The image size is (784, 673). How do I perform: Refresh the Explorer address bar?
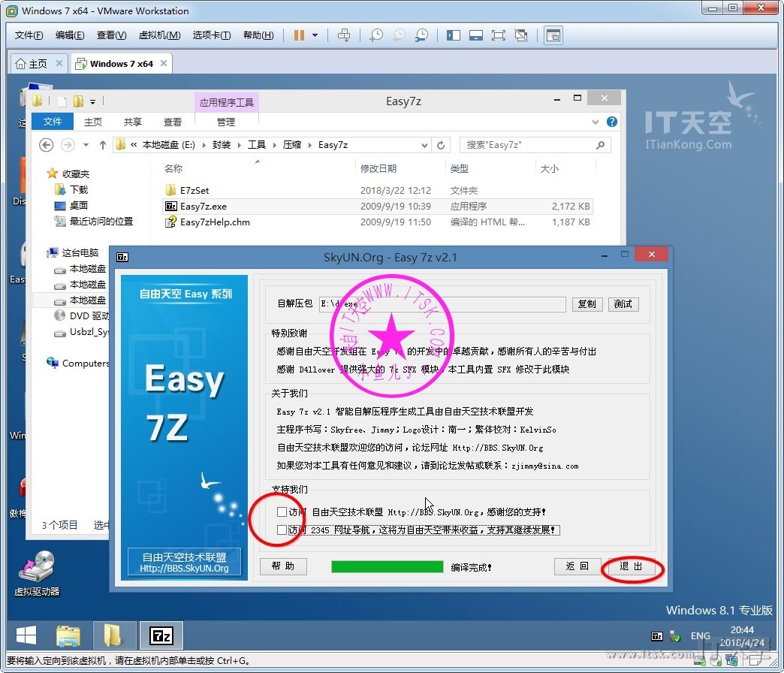point(442,145)
